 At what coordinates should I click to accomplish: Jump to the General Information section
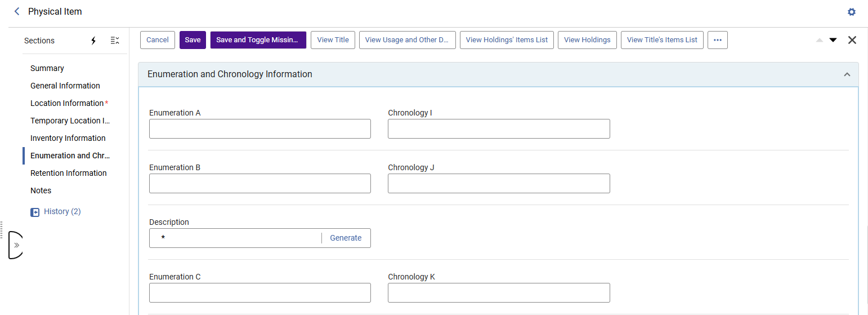(65, 86)
